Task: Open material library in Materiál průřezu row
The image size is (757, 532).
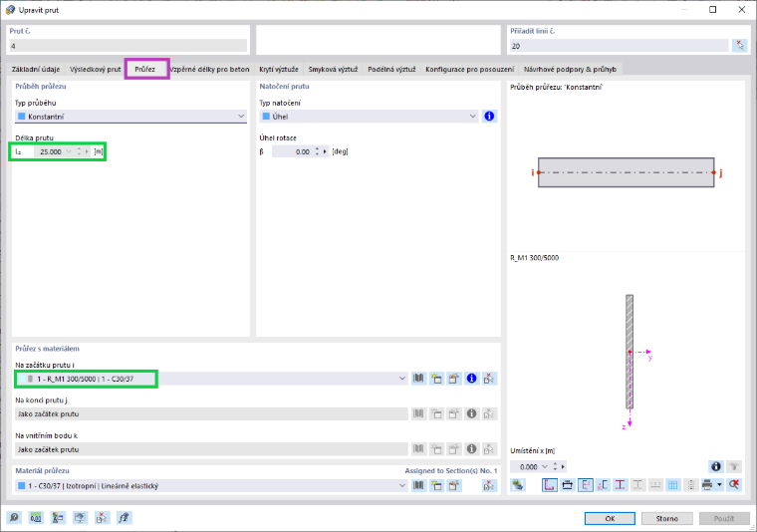Action: [x=418, y=485]
